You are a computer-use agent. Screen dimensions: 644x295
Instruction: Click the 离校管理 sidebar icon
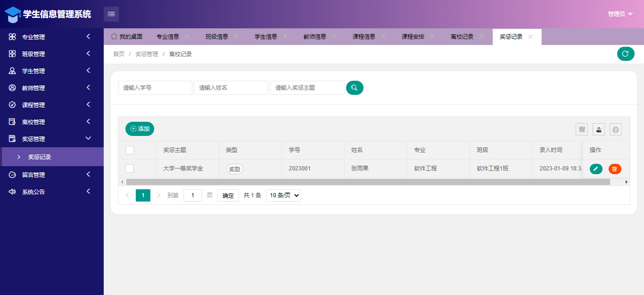click(x=12, y=122)
